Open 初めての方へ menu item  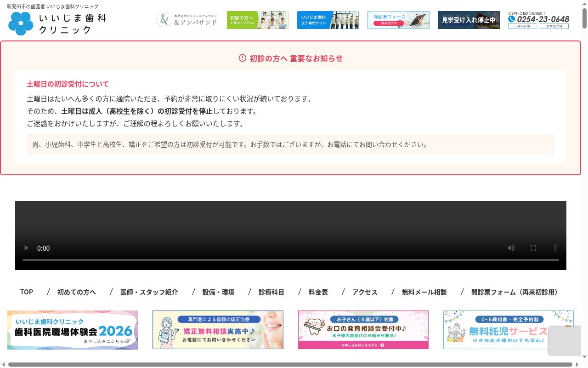77,292
